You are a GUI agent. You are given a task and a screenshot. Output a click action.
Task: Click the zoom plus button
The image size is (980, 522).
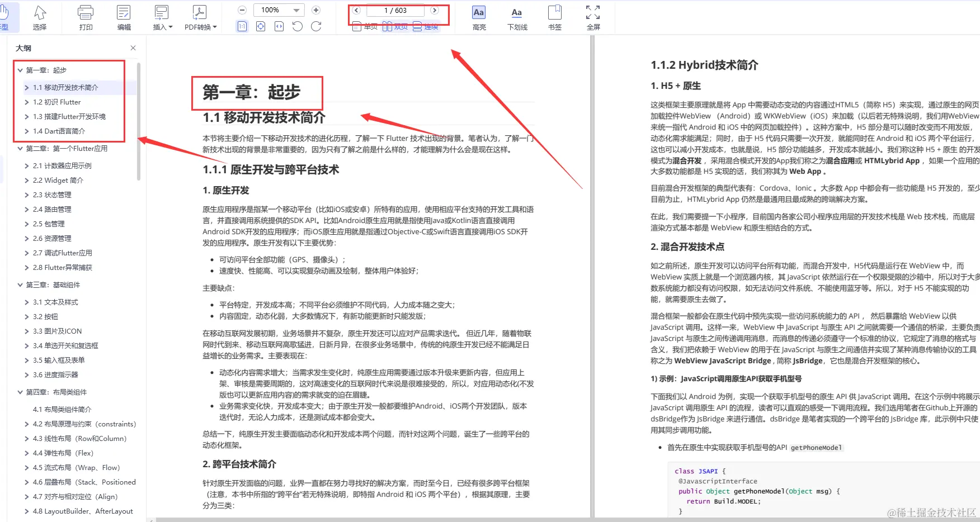point(315,10)
